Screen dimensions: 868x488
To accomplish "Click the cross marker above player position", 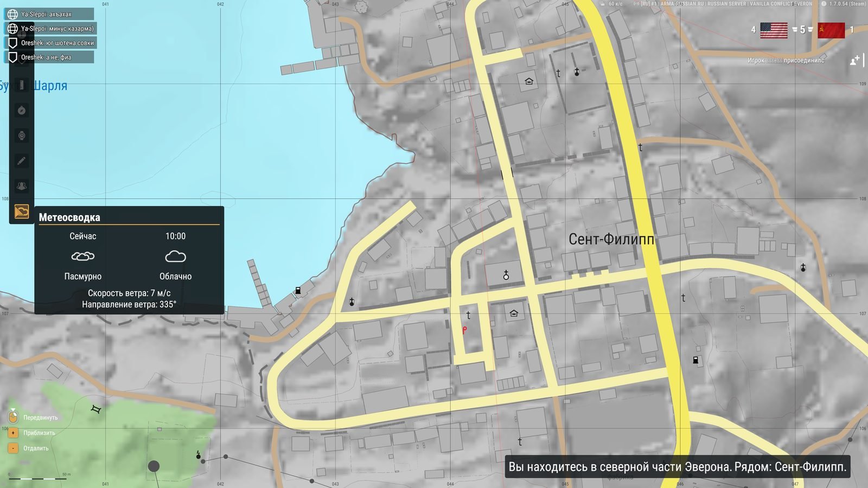I will (468, 315).
